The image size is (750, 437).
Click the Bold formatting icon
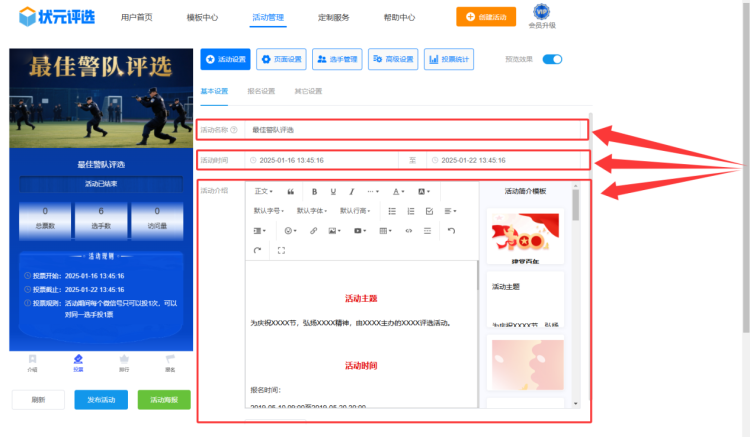coord(315,191)
